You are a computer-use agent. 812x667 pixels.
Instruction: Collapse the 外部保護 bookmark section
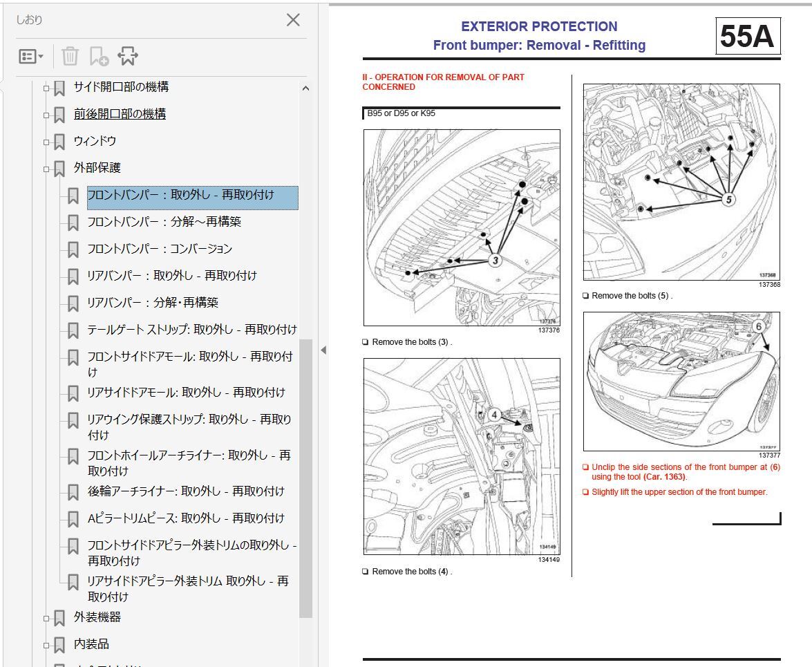coord(47,169)
